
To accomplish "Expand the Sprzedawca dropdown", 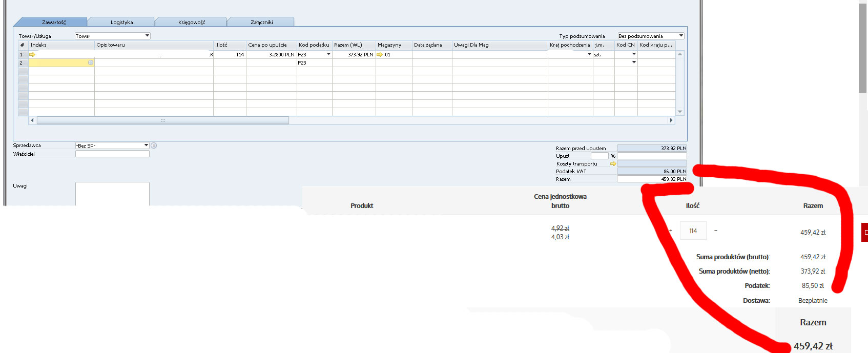I will [x=146, y=146].
